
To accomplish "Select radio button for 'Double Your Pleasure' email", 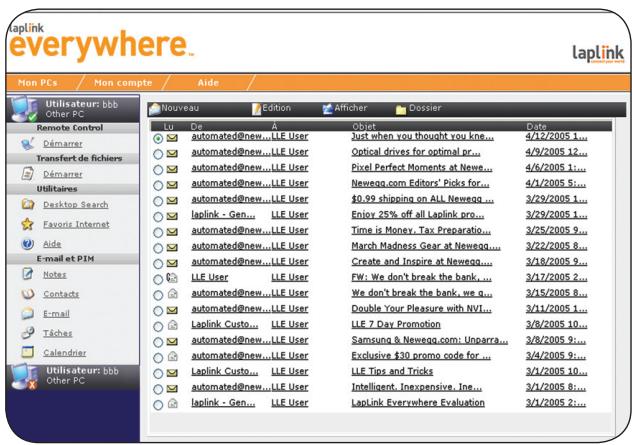I will [158, 311].
